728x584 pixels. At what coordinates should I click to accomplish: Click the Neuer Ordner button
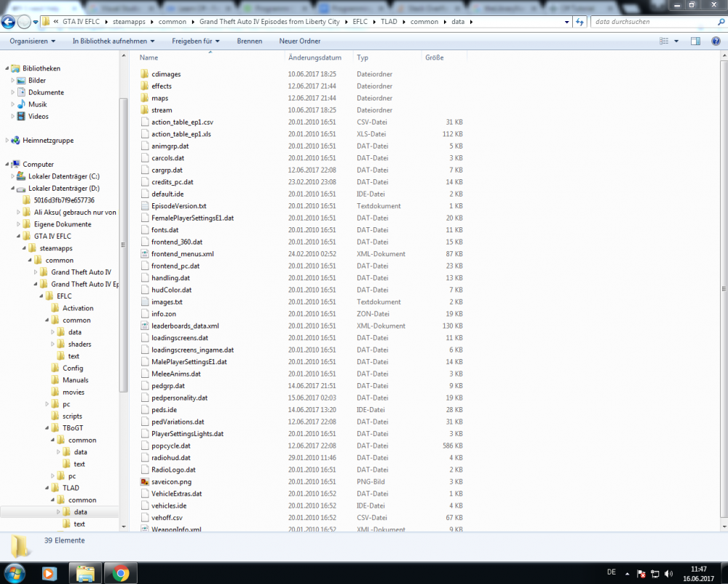[299, 41]
